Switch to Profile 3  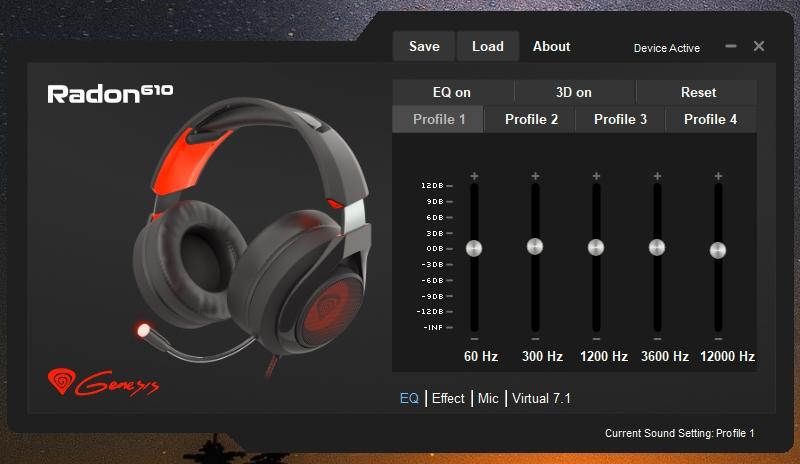pyautogui.click(x=620, y=119)
